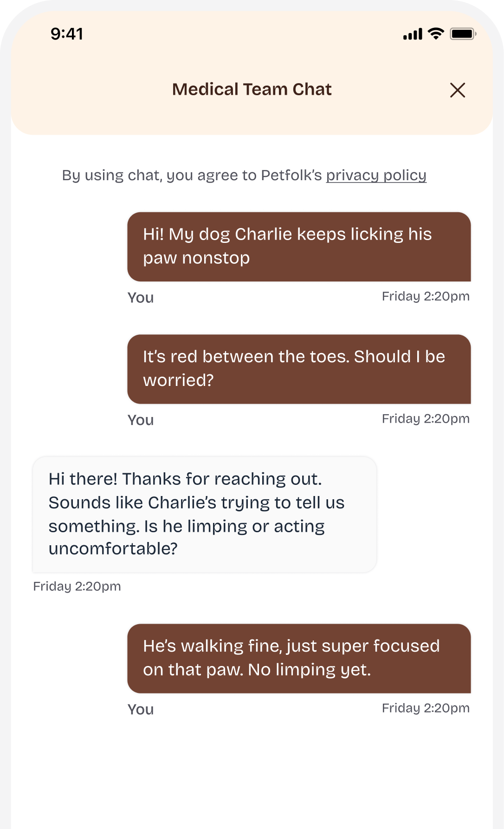
Task: Tap the Wi-Fi status icon
Action: click(x=436, y=34)
